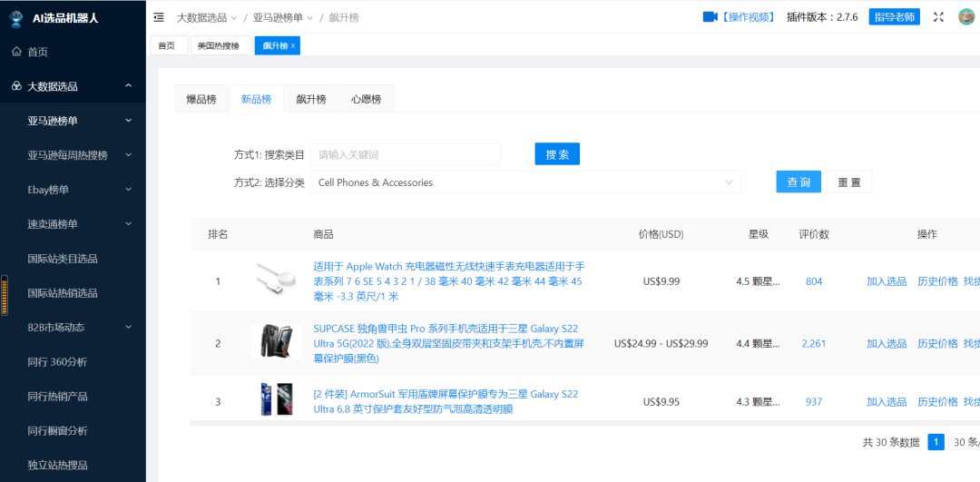Click 历史价格 for the ArmorSuit protector
Image resolution: width=980 pixels, height=482 pixels.
937,401
